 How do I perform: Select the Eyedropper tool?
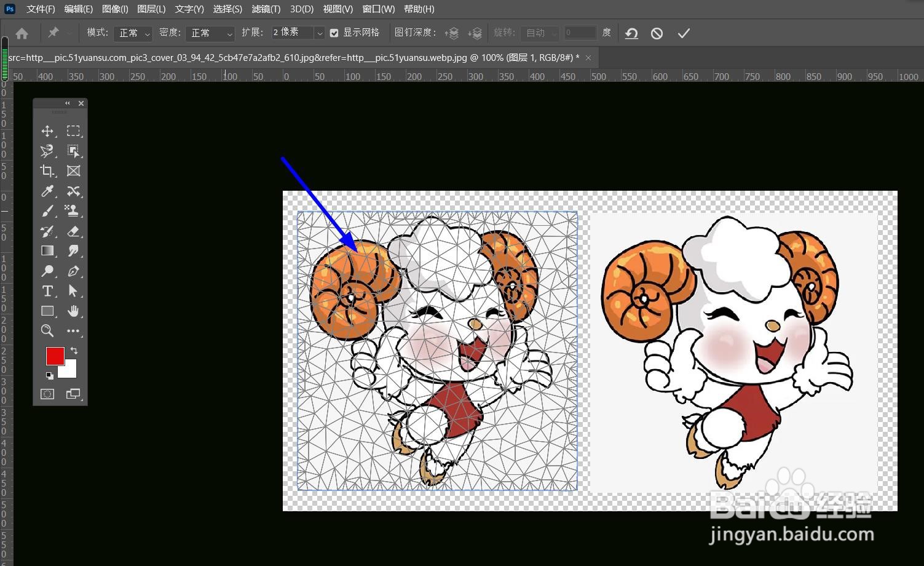tap(47, 191)
